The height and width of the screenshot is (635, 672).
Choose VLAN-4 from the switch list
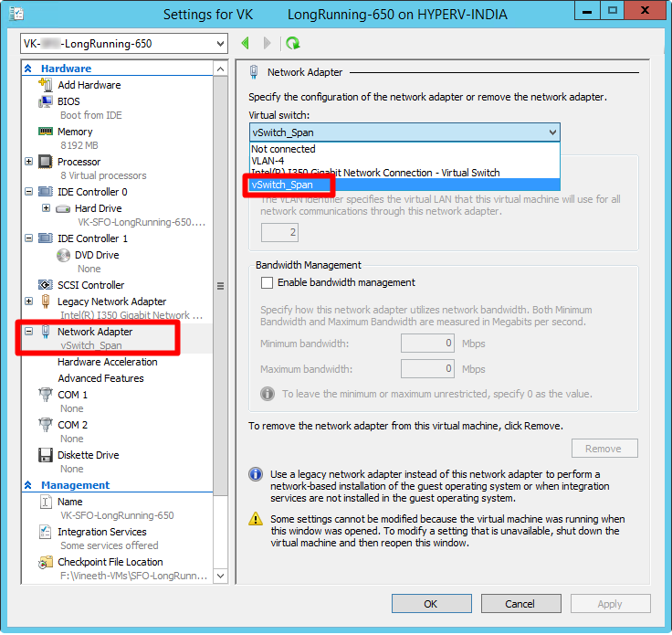click(404, 161)
